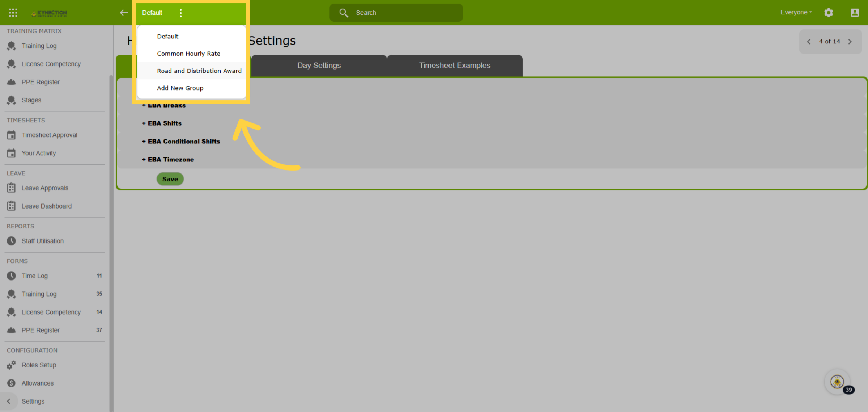Collapse sidebar with Settings back chevron
This screenshot has width=868, height=412.
(x=9, y=401)
